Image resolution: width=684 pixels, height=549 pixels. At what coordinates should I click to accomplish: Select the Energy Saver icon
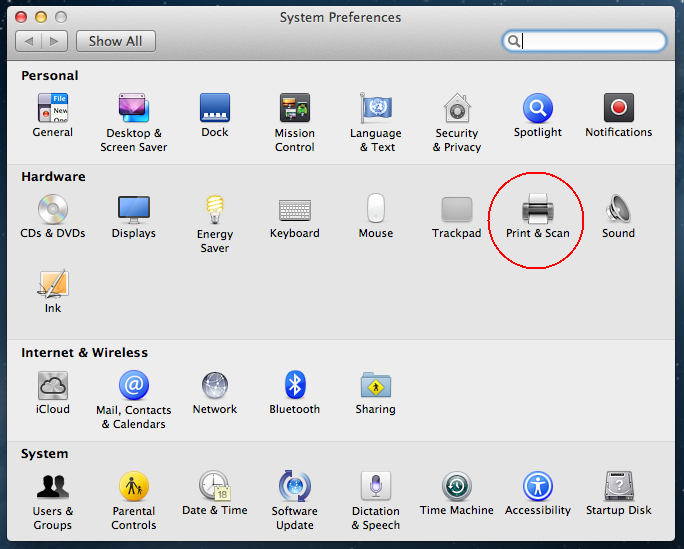[x=214, y=210]
